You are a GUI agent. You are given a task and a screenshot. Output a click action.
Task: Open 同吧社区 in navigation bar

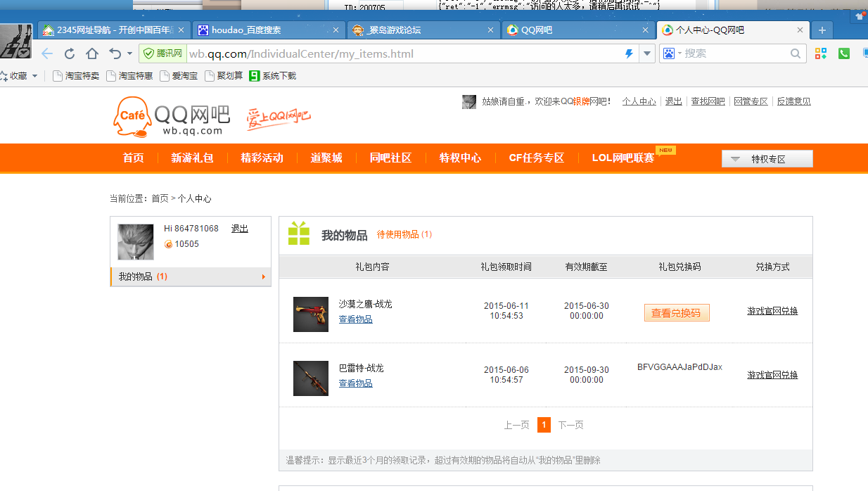click(390, 158)
